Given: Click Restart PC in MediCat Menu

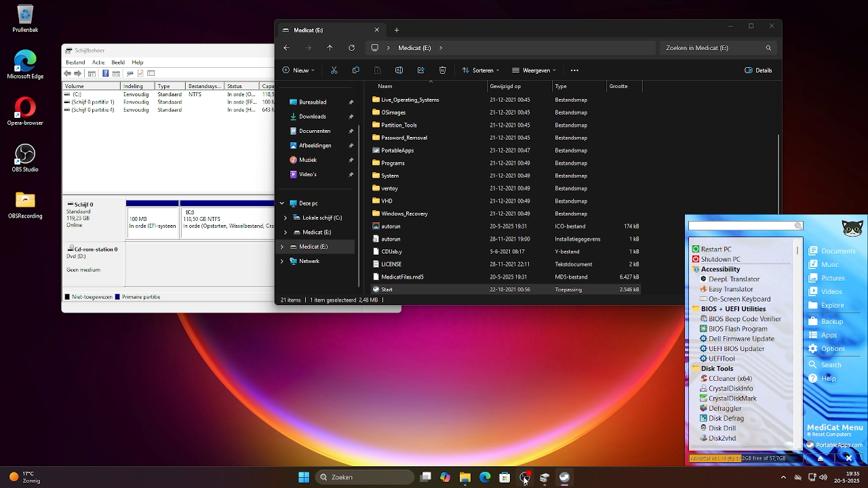Looking at the screenshot, I should [711, 249].
